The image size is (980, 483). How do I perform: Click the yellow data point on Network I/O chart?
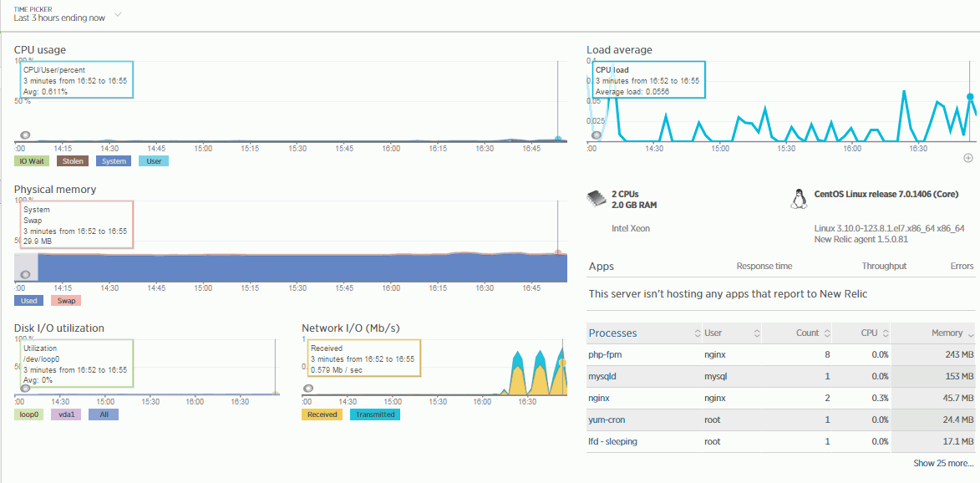[562, 362]
